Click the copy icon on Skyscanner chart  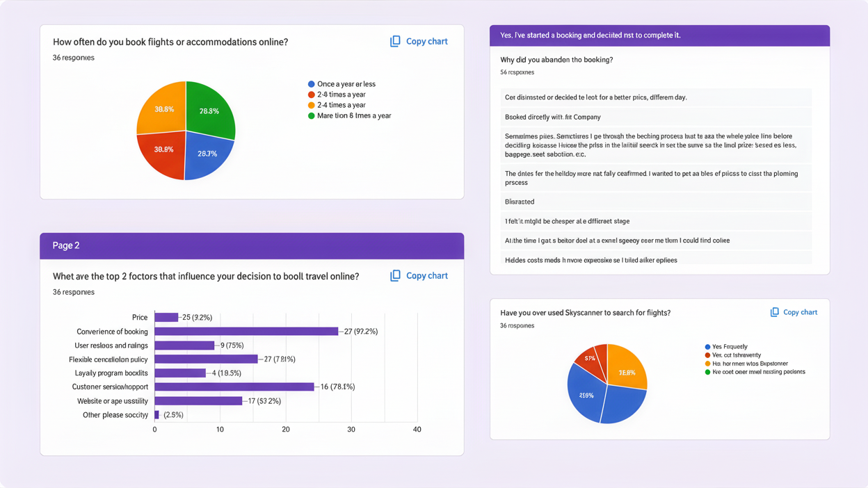pos(774,312)
